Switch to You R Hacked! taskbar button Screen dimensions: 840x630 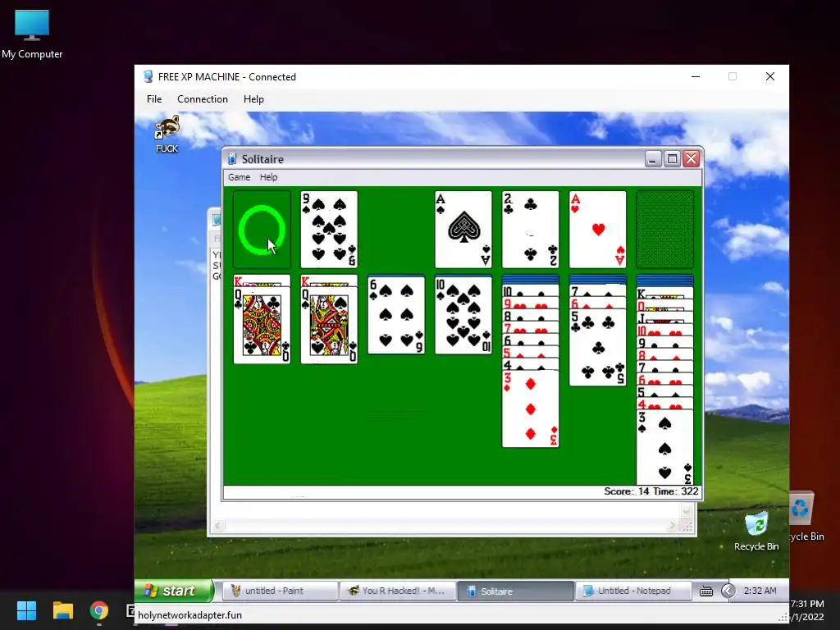[398, 591]
